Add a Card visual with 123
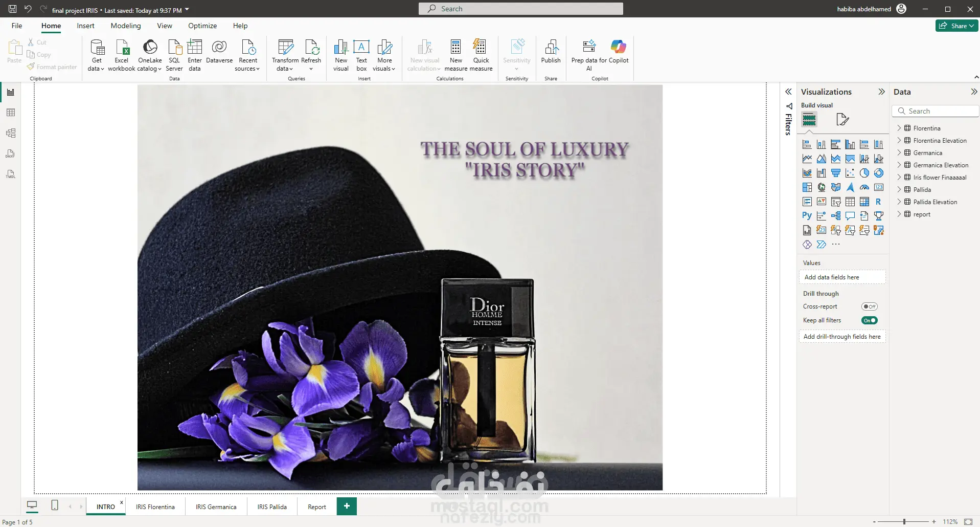 pyautogui.click(x=878, y=187)
